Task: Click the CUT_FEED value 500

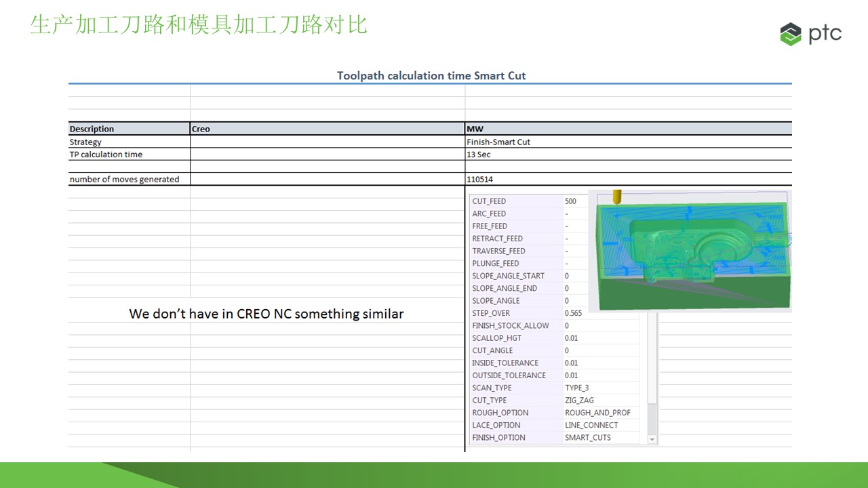Action: (x=570, y=201)
